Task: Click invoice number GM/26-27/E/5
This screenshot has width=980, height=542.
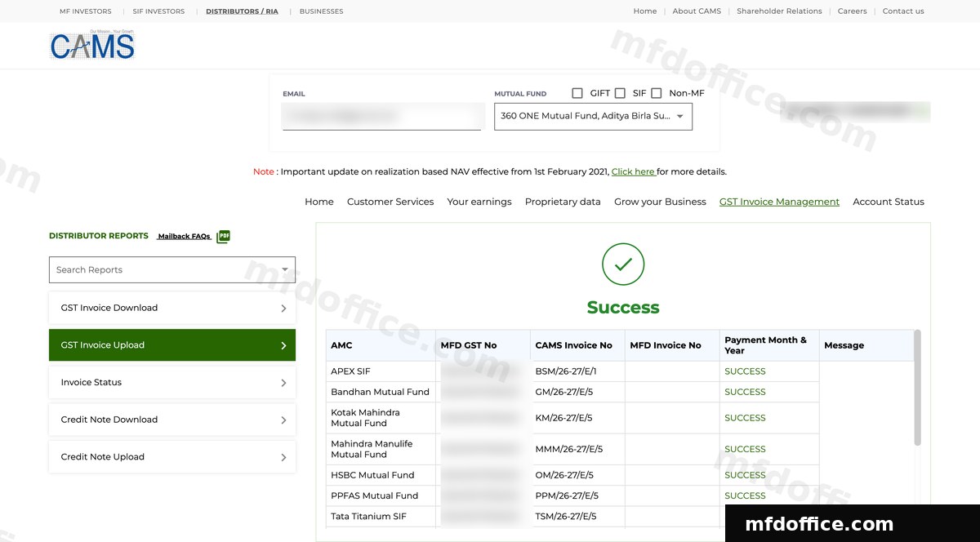Action: tap(563, 392)
